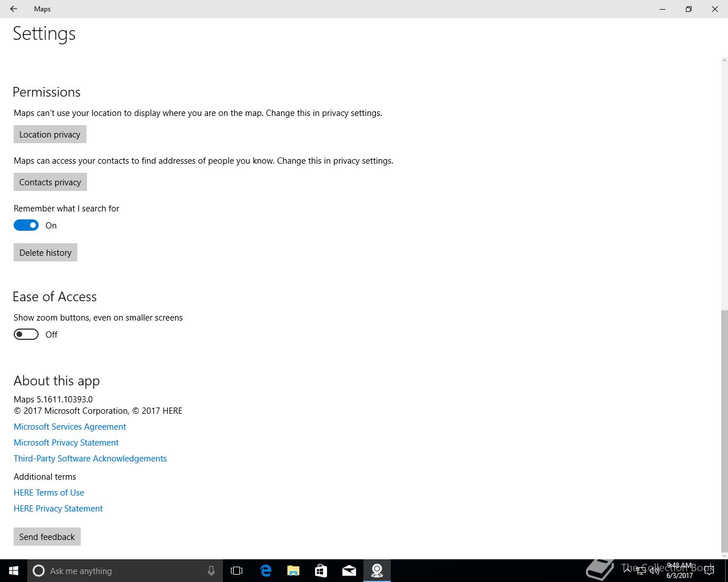
Task: Open the Contacts privacy settings
Action: 50,182
